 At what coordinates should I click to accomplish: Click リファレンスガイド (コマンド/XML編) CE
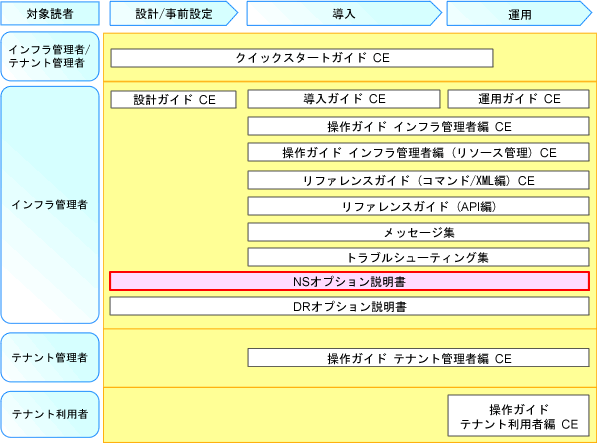pos(418,180)
